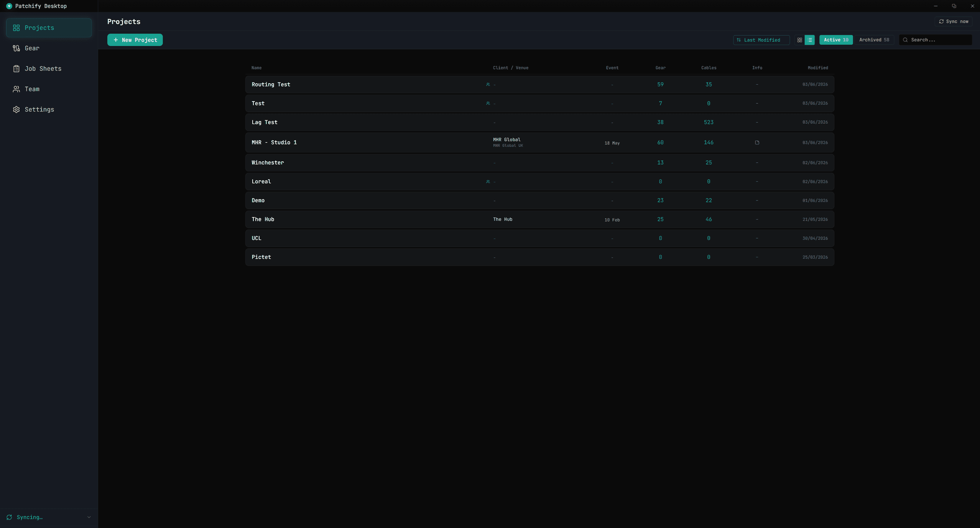Click cables count 523 for Lag Test
This screenshot has width=980, height=528.
point(709,122)
